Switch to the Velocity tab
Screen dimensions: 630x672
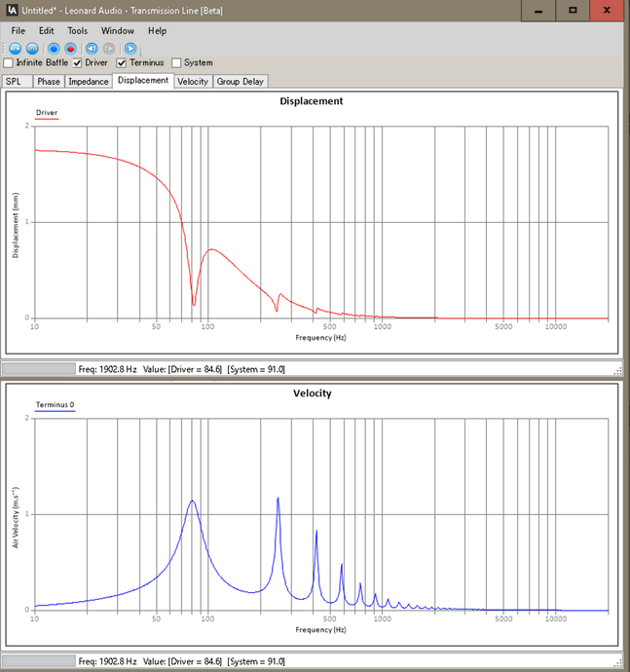click(x=193, y=82)
